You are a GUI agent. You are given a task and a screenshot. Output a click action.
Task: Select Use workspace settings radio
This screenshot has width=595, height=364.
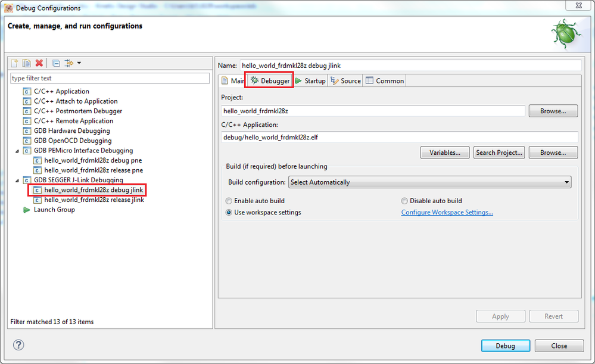pos(229,213)
